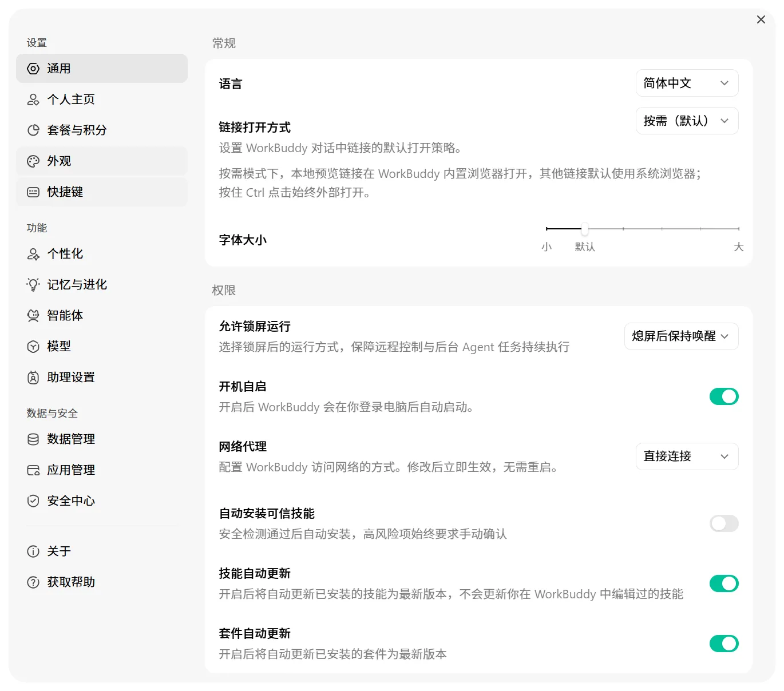Click the 个人主页 profile icon
The width and height of the screenshot is (784, 691).
[x=33, y=100]
